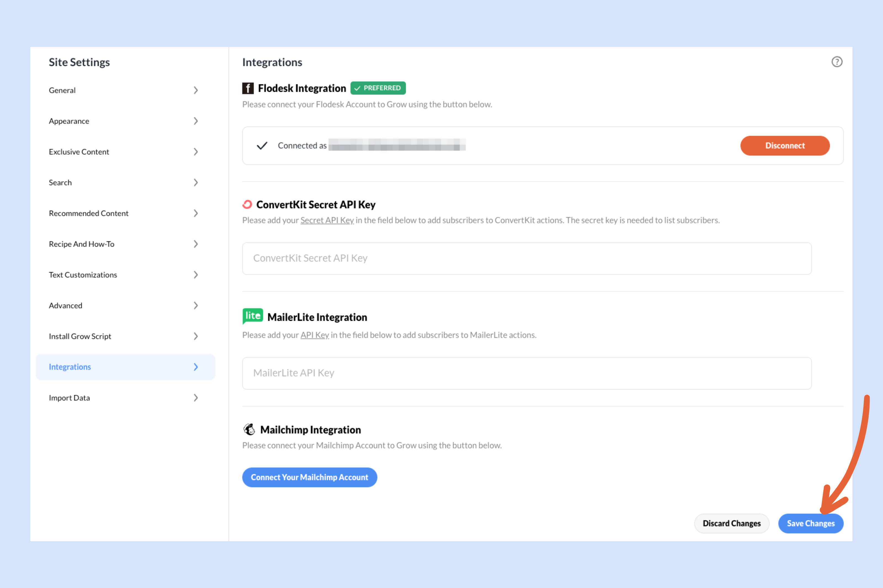Screen dimensions: 883x588
Task: Open the help question mark icon
Action: click(836, 62)
